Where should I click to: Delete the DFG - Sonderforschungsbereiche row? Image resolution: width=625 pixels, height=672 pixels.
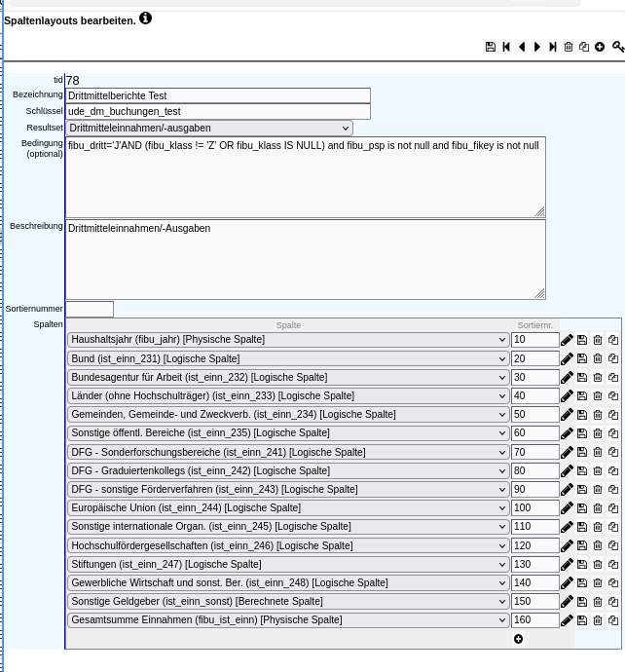(598, 452)
